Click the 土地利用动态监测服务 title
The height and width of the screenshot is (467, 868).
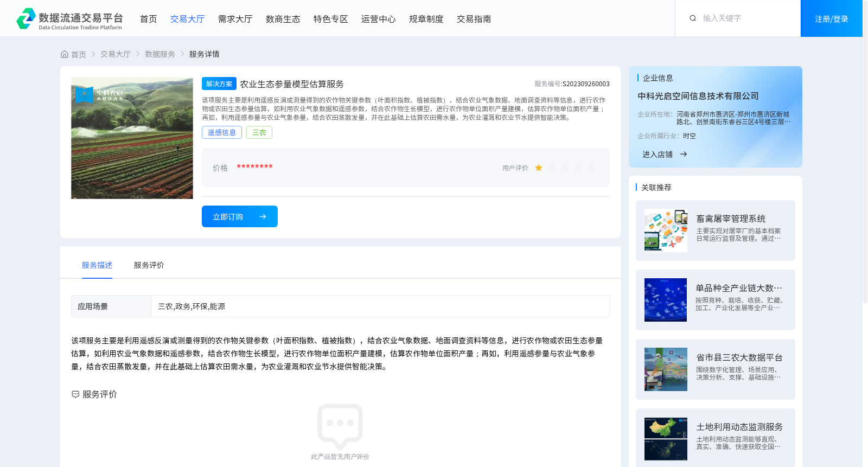tap(739, 427)
